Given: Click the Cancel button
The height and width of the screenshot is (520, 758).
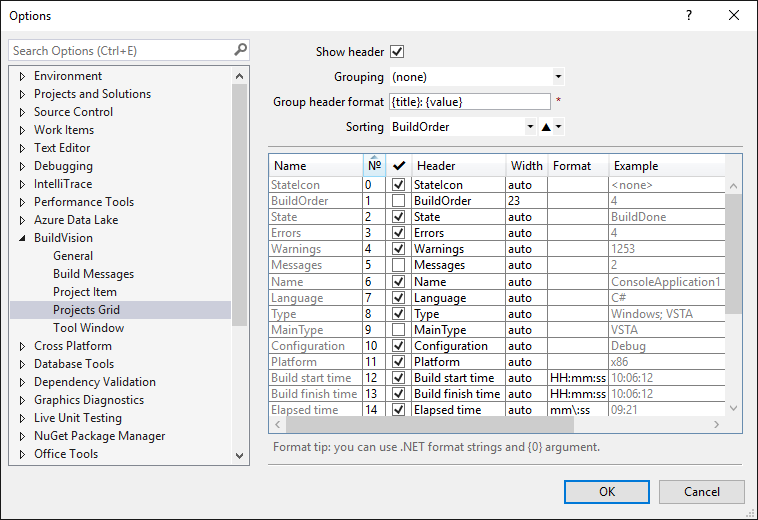Looking at the screenshot, I should click(702, 492).
